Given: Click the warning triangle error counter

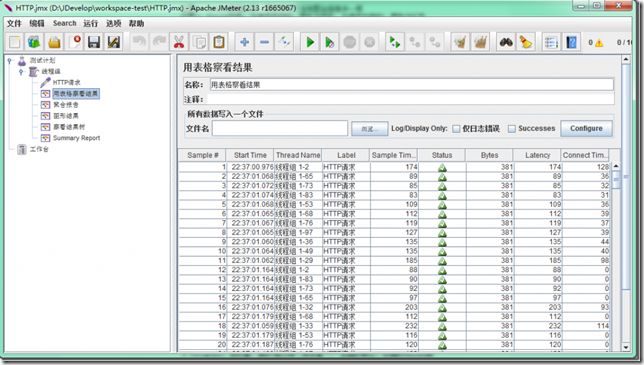Looking at the screenshot, I should tap(599, 43).
